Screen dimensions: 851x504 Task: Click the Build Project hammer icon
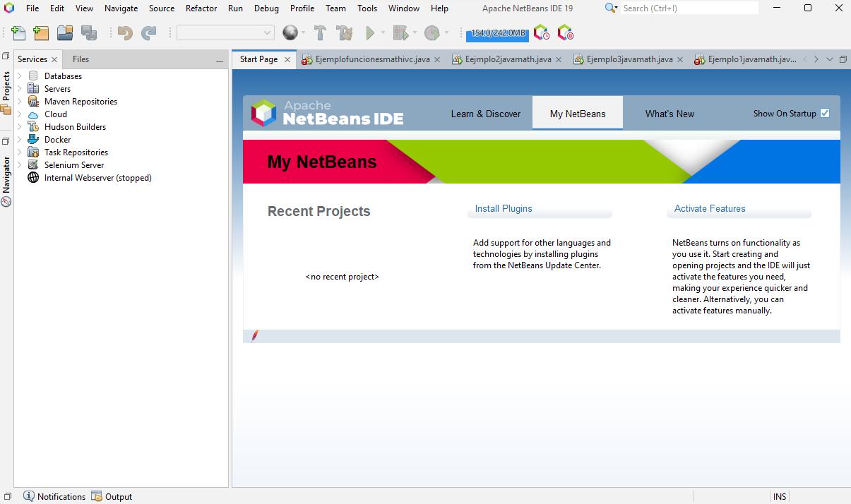point(320,32)
